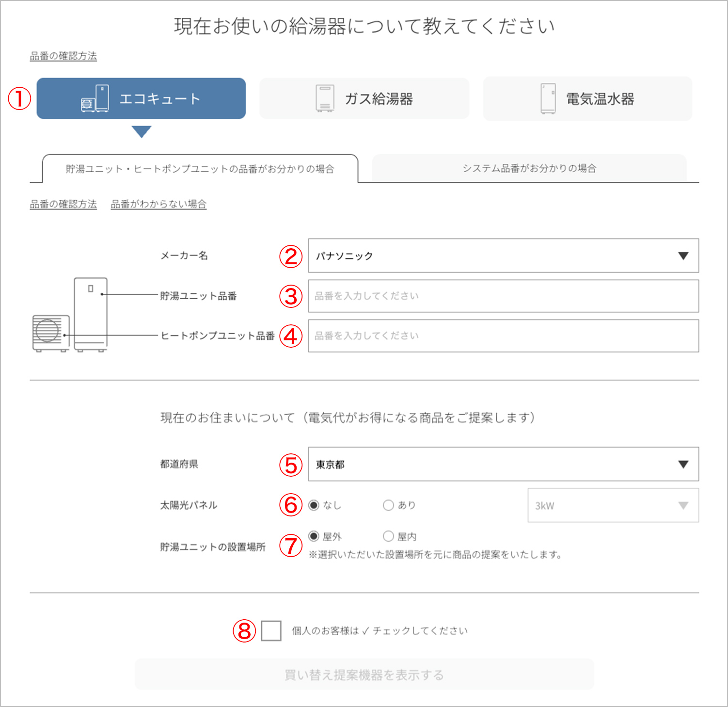The image size is (728, 707).
Task: Select the エコキュート water heater type
Action: point(141,98)
